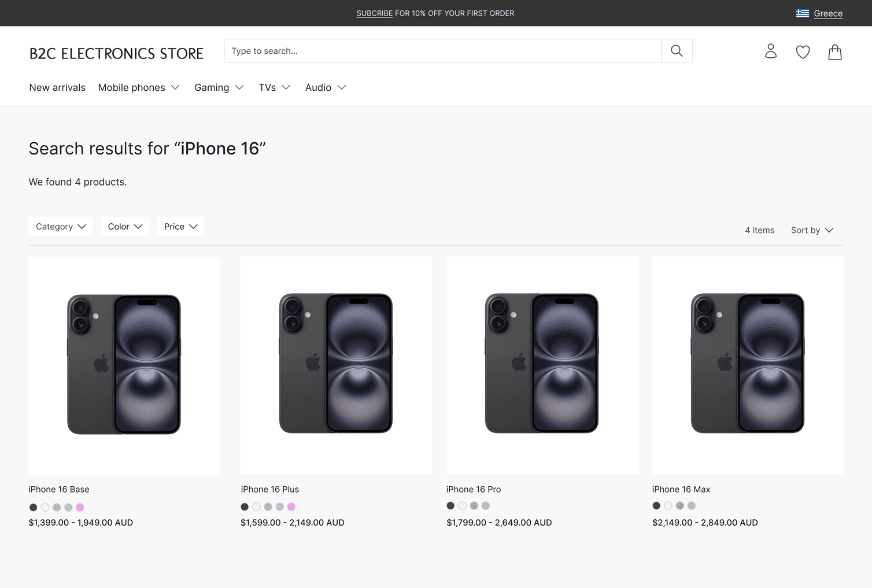Expand the Category filter dropdown
This screenshot has width=872, height=588.
pos(61,227)
